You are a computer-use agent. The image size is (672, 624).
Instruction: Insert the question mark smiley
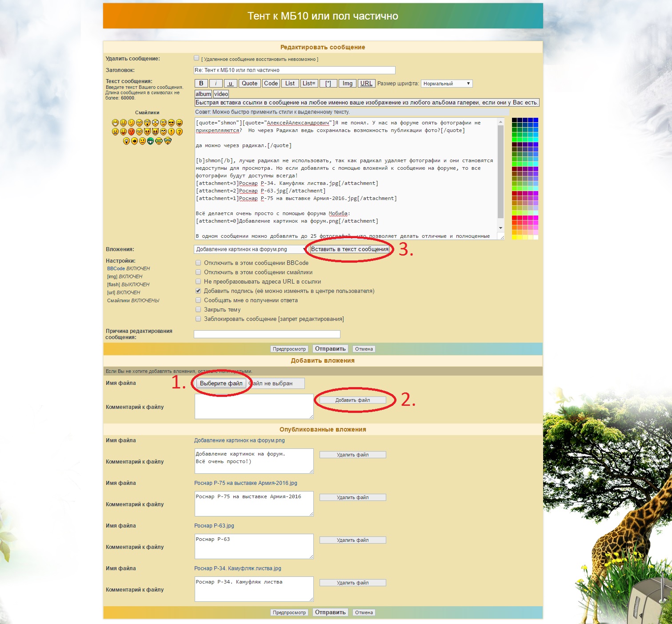(179, 132)
